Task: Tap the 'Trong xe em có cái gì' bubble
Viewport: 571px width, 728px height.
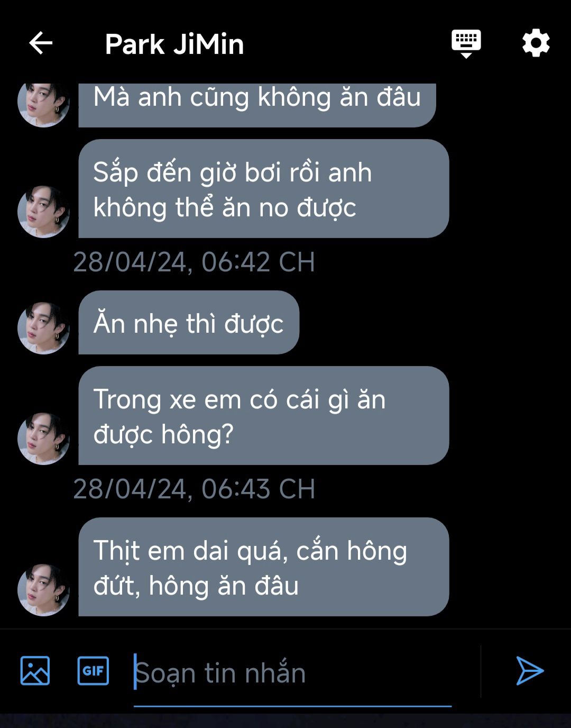Action: pyautogui.click(x=263, y=415)
